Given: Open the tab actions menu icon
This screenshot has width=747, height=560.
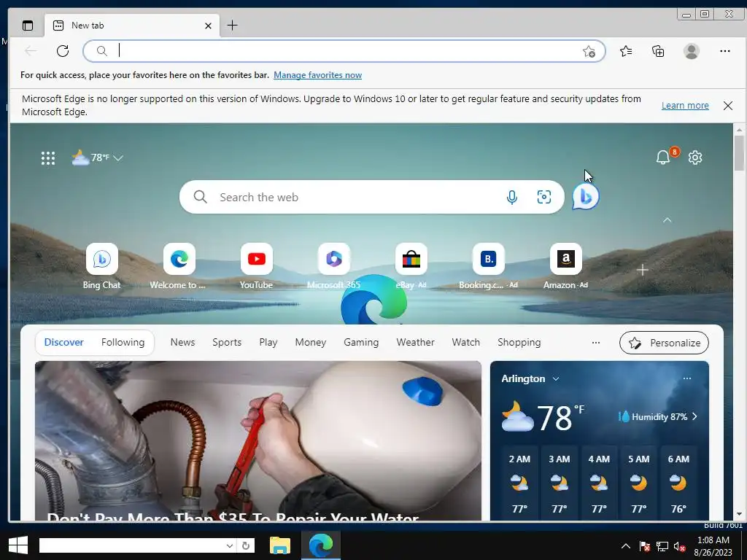Looking at the screenshot, I should click(28, 26).
